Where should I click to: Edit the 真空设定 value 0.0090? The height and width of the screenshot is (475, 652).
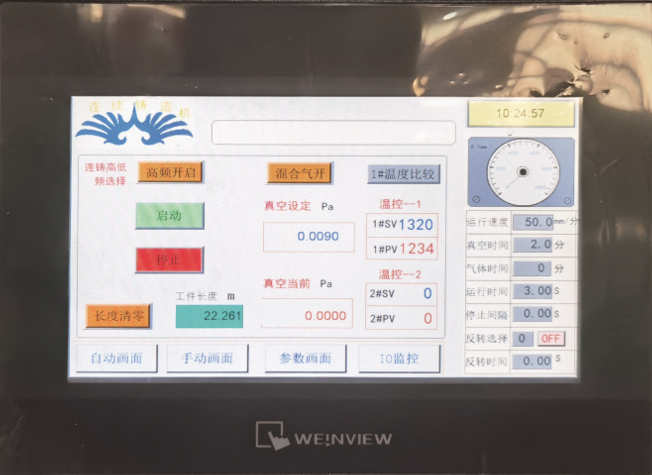point(309,237)
